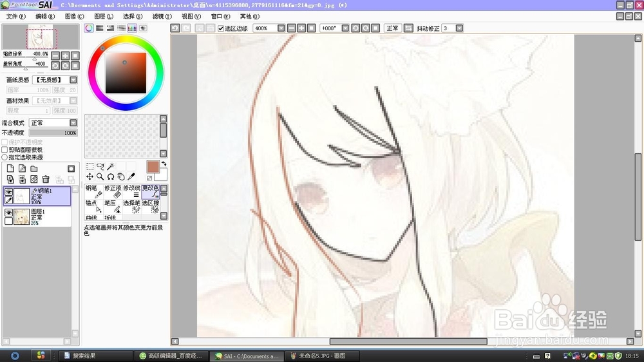Click the 正常 view mode button in toolbar
The height and width of the screenshot is (362, 644).
pos(392,28)
